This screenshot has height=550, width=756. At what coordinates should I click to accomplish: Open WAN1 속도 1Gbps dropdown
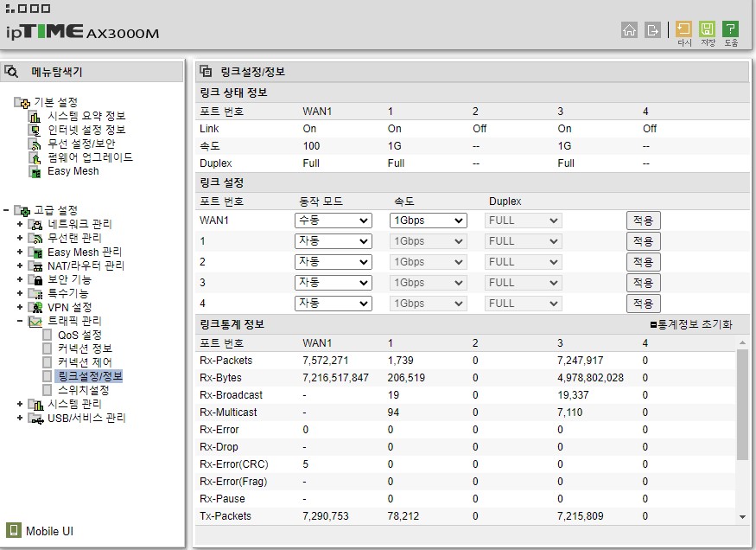tap(429, 221)
